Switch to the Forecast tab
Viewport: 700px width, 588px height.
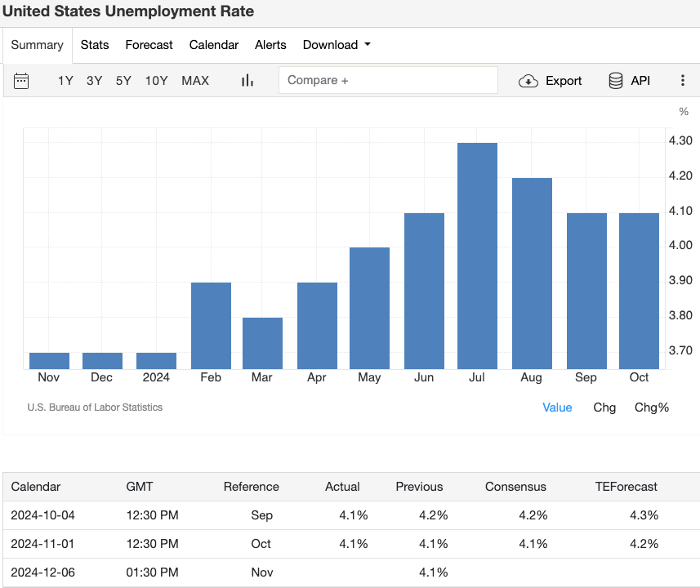[149, 45]
